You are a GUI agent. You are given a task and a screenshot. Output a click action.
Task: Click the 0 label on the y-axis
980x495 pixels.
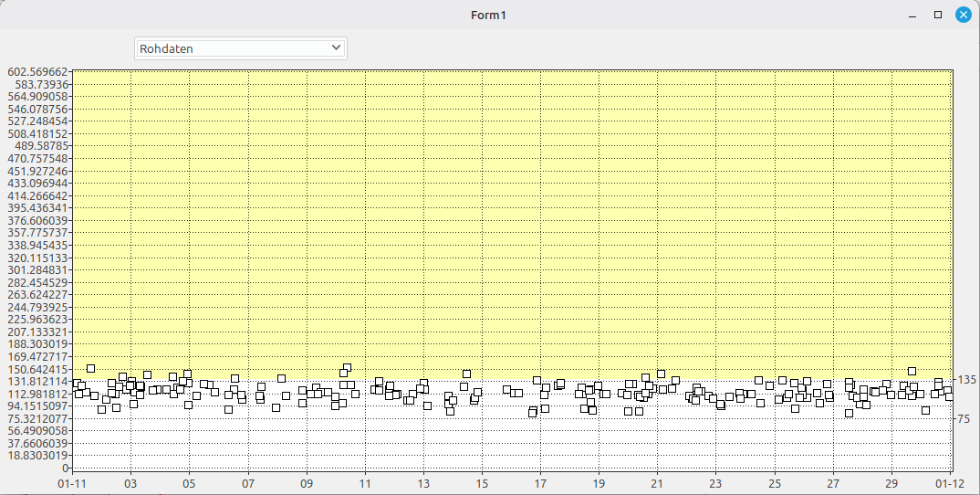pyautogui.click(x=66, y=468)
